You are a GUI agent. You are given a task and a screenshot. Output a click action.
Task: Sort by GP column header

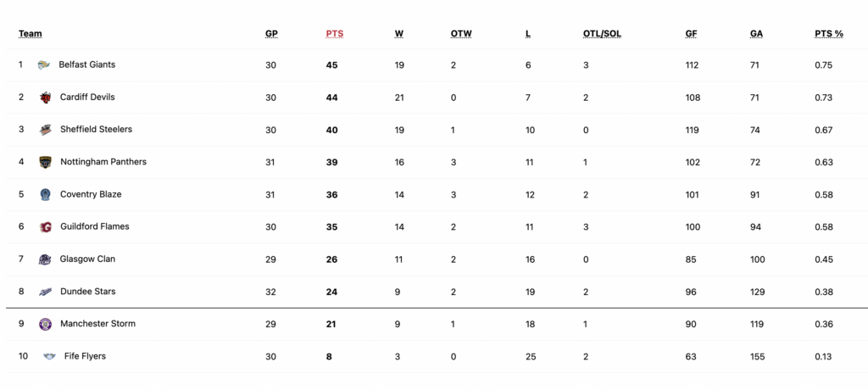pyautogui.click(x=271, y=34)
